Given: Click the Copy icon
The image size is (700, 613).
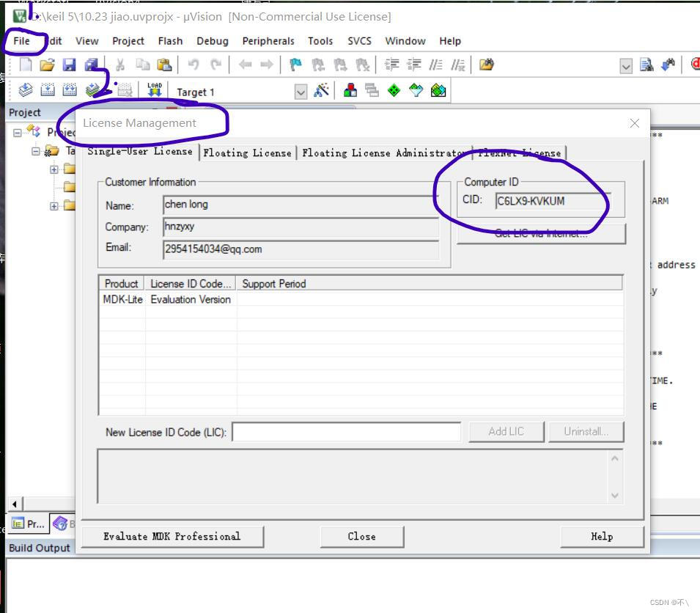Looking at the screenshot, I should 142,65.
